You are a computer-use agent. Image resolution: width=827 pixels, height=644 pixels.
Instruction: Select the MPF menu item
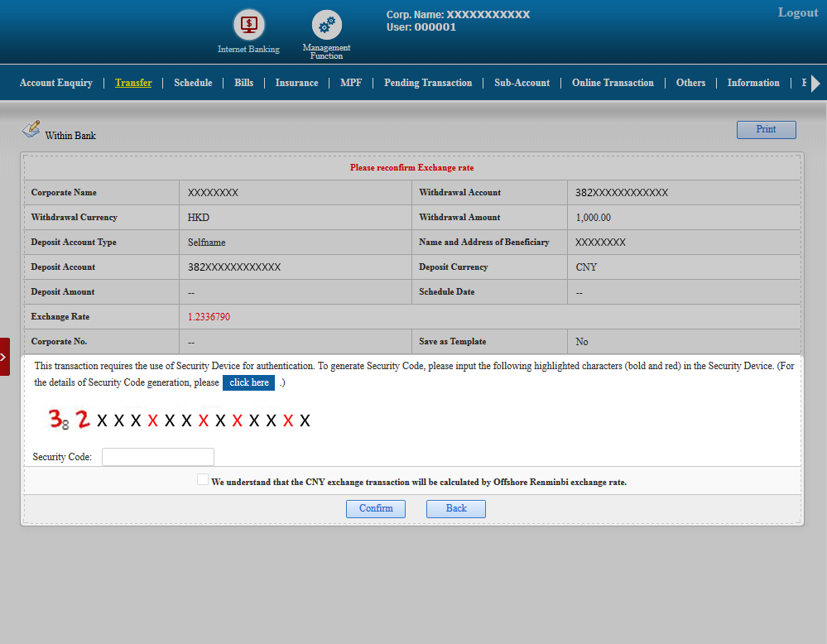(x=351, y=83)
